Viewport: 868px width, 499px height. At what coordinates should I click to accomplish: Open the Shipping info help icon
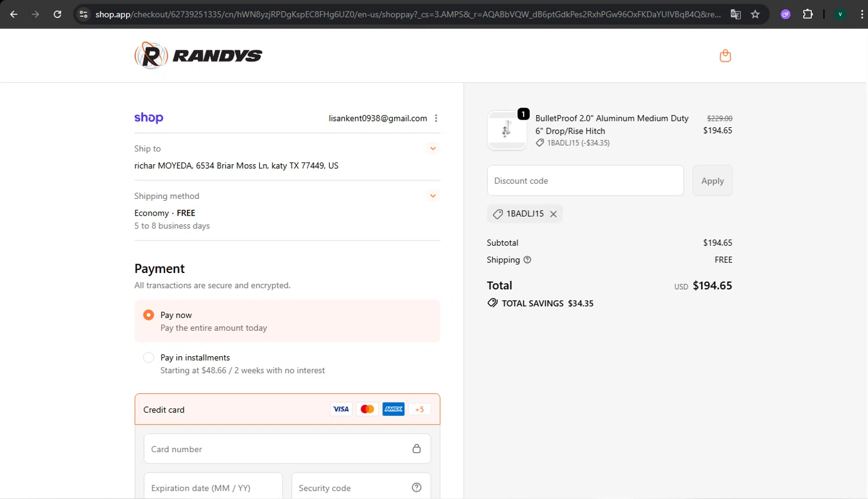coord(527,260)
